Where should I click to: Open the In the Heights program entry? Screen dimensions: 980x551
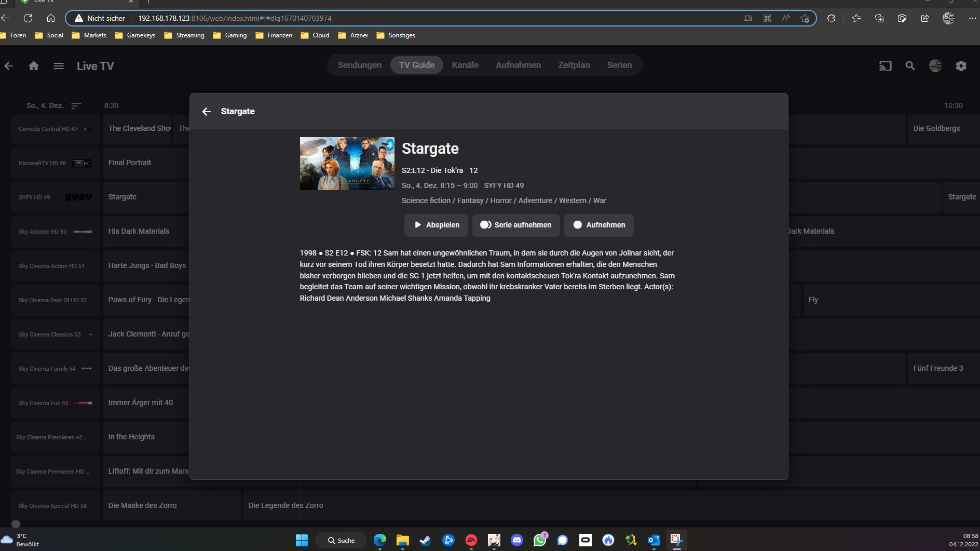point(146,437)
